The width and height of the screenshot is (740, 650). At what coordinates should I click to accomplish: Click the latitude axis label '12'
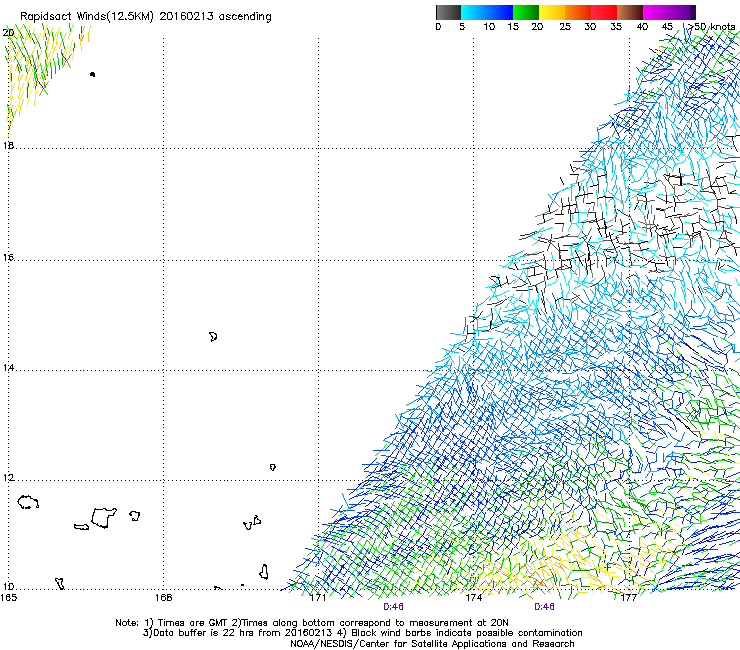pyautogui.click(x=8, y=478)
